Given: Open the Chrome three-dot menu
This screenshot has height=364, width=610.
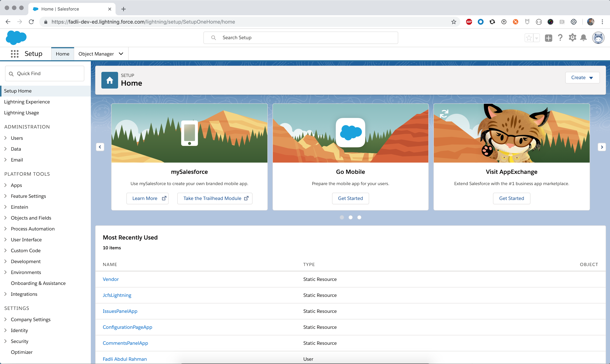Looking at the screenshot, I should coord(602,22).
